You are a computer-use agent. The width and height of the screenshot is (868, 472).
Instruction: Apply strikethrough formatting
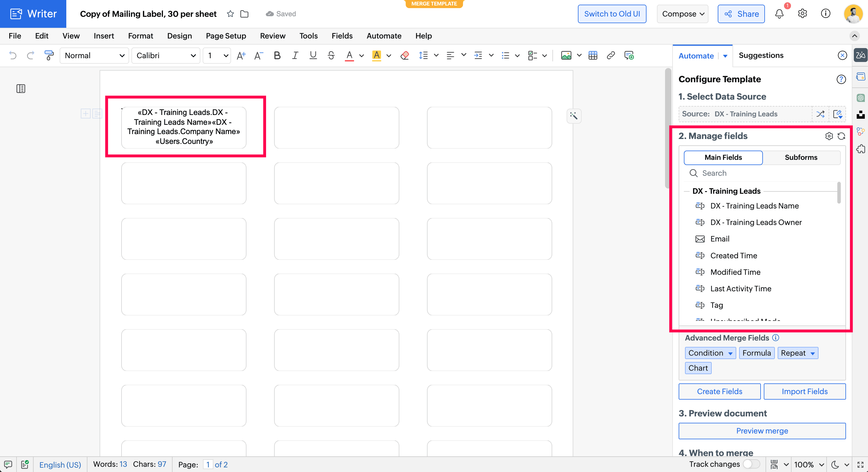coord(331,55)
